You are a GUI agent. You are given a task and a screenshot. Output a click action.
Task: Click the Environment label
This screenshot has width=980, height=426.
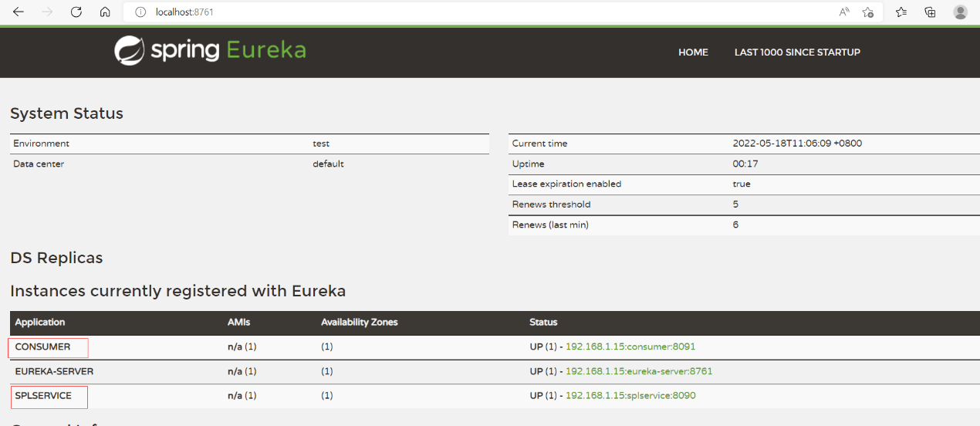(x=41, y=144)
